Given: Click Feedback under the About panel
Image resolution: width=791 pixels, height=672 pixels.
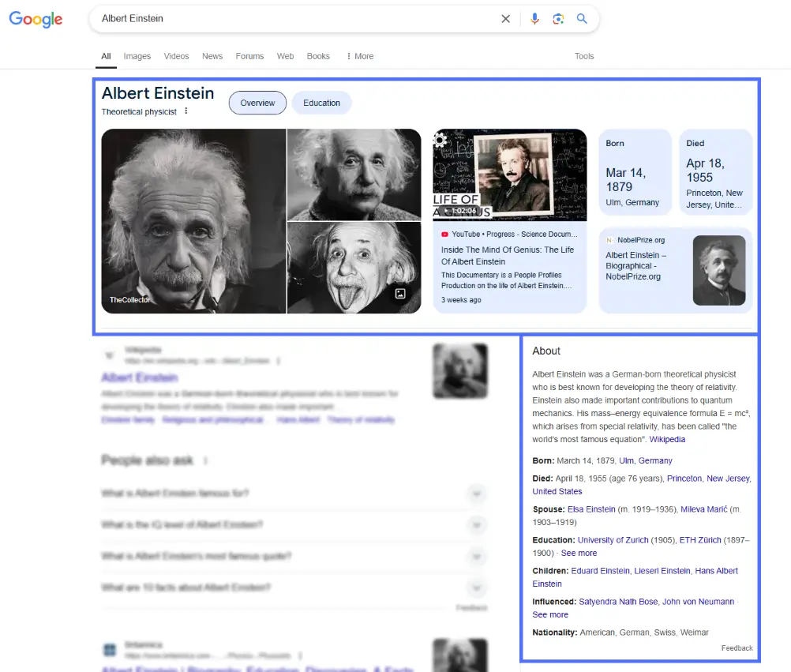Looking at the screenshot, I should (737, 648).
